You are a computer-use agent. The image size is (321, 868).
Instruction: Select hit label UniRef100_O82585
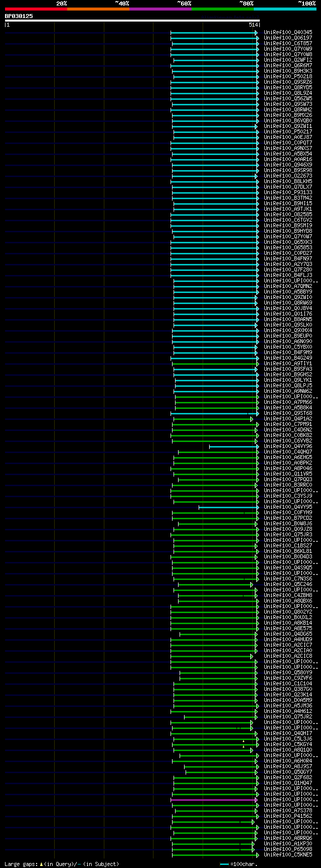(x=288, y=215)
